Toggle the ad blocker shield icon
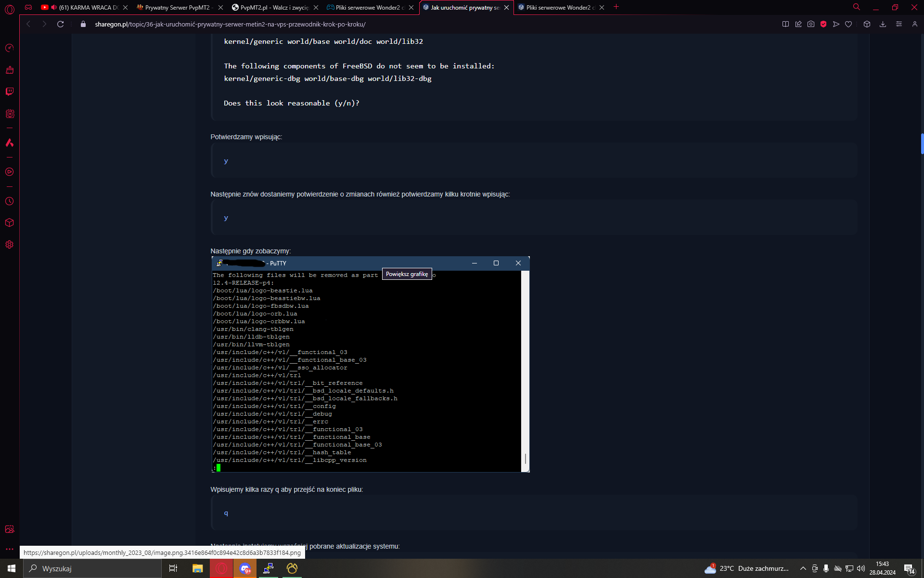Viewport: 924px width, 578px height. coord(823,24)
